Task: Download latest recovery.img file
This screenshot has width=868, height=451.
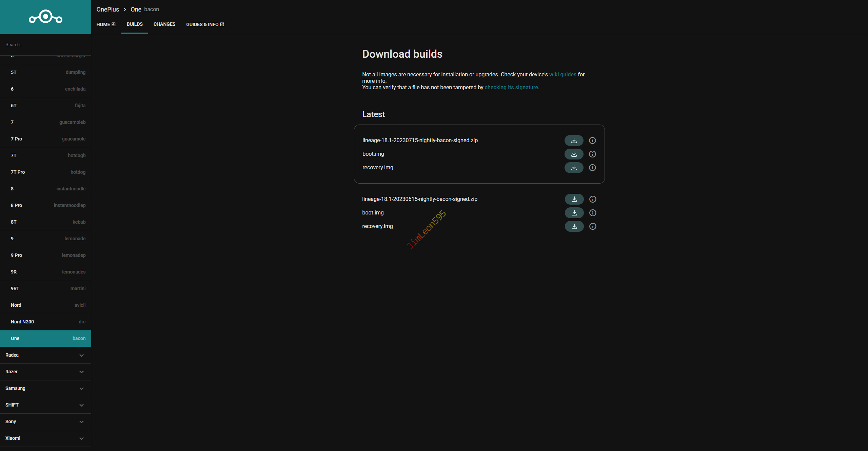Action: 574,168
